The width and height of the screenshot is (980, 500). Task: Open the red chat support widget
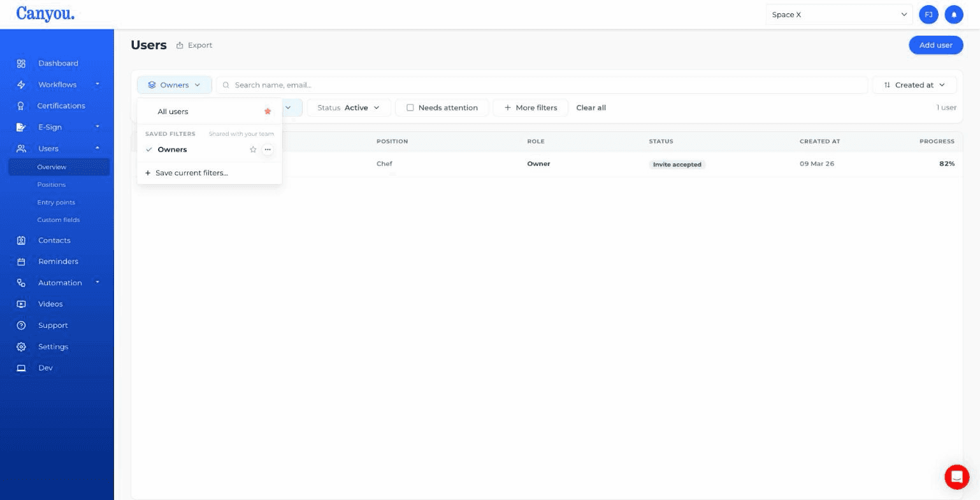(956, 476)
